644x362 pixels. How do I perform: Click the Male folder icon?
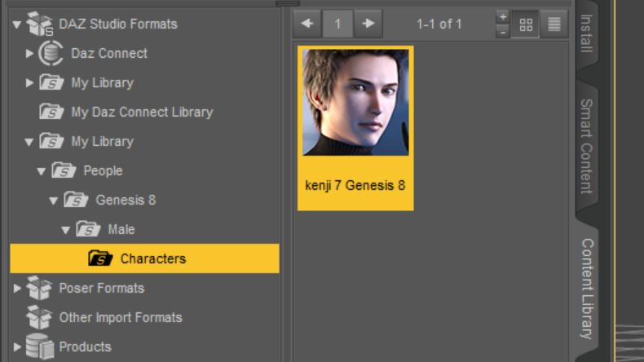coord(88,229)
